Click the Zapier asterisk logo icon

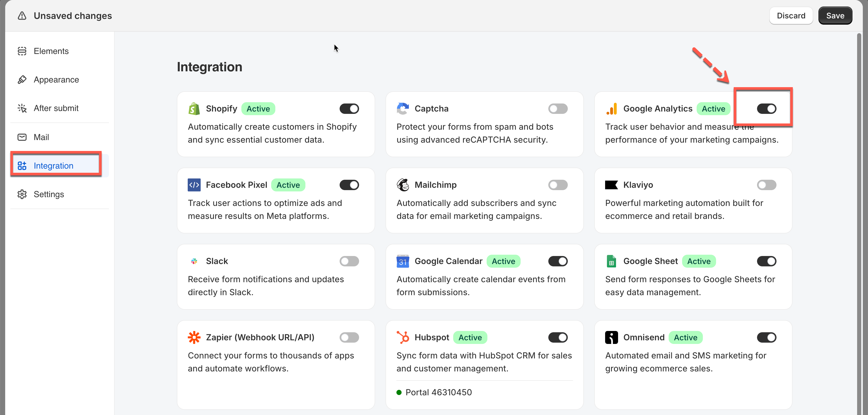click(x=194, y=337)
